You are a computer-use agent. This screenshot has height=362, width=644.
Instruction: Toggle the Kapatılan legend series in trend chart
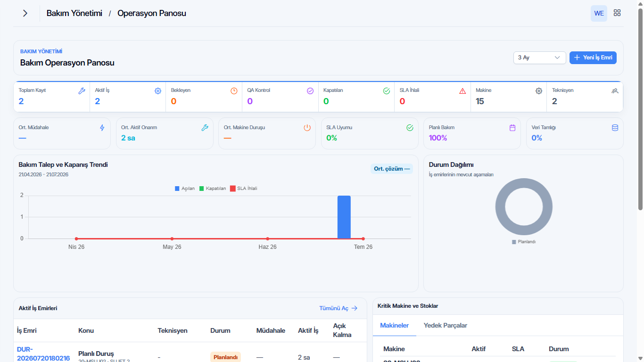click(213, 189)
